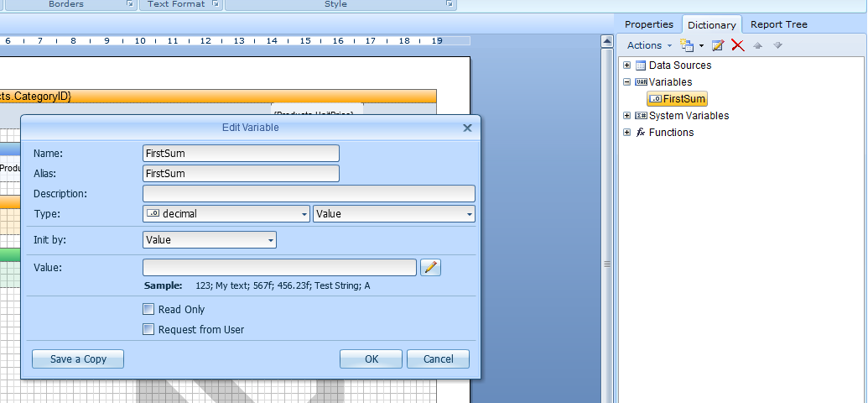Click the Functions fx icon

click(641, 133)
